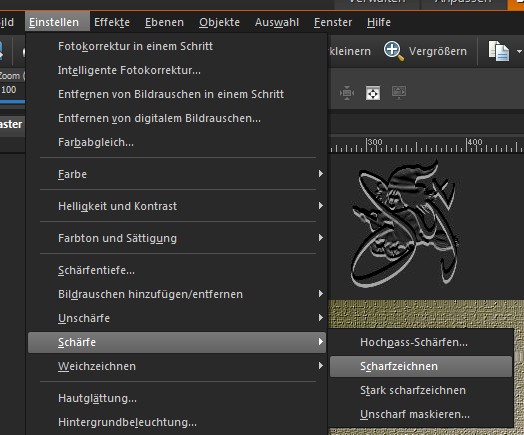Select Scharfzeichnen from Schärfe submenu

[x=421, y=366]
